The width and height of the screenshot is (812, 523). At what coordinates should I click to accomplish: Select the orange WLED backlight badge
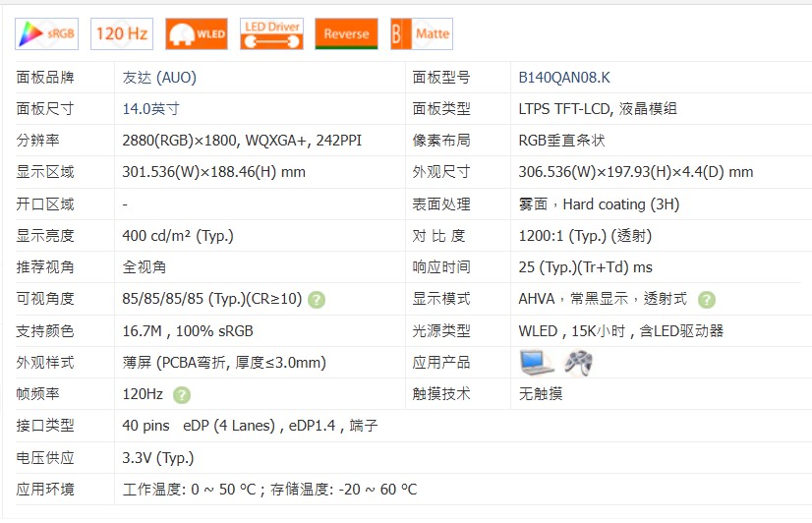point(197,33)
